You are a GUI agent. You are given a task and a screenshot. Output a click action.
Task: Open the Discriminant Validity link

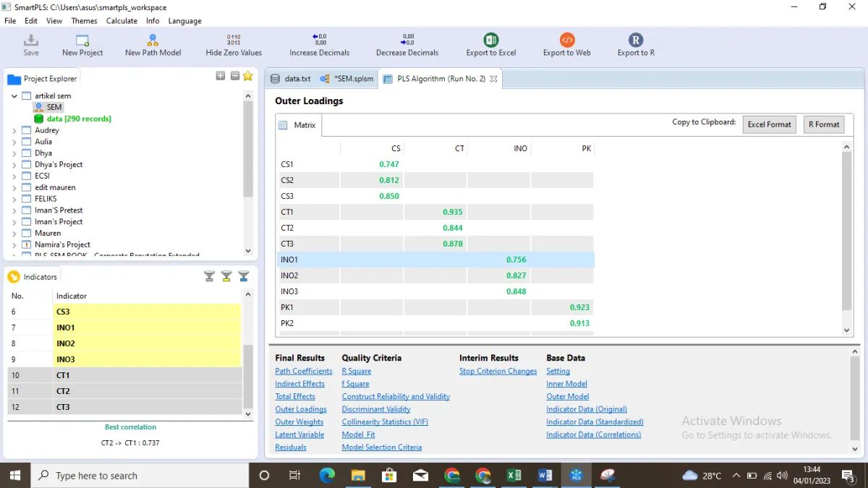coord(376,409)
